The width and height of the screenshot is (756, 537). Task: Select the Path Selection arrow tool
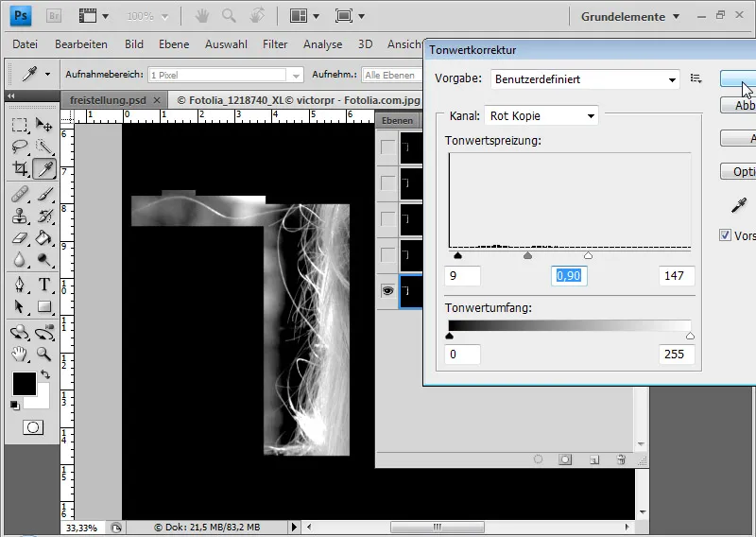click(19, 306)
